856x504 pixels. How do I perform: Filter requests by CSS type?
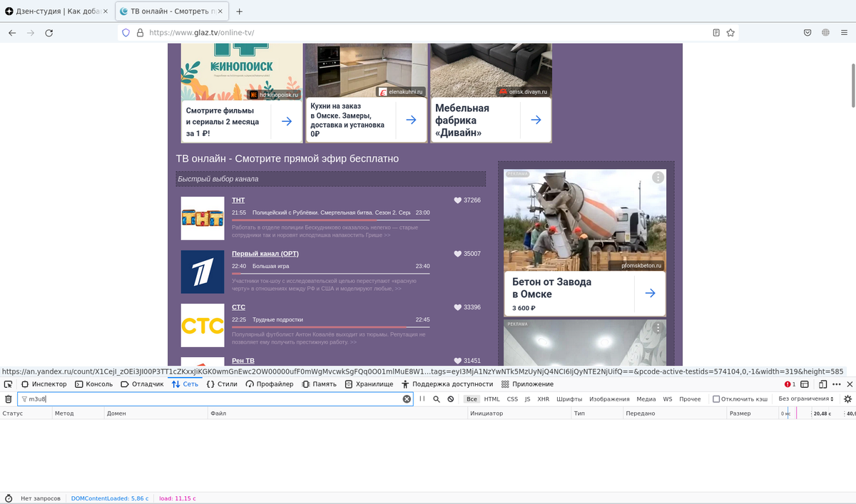(512, 399)
